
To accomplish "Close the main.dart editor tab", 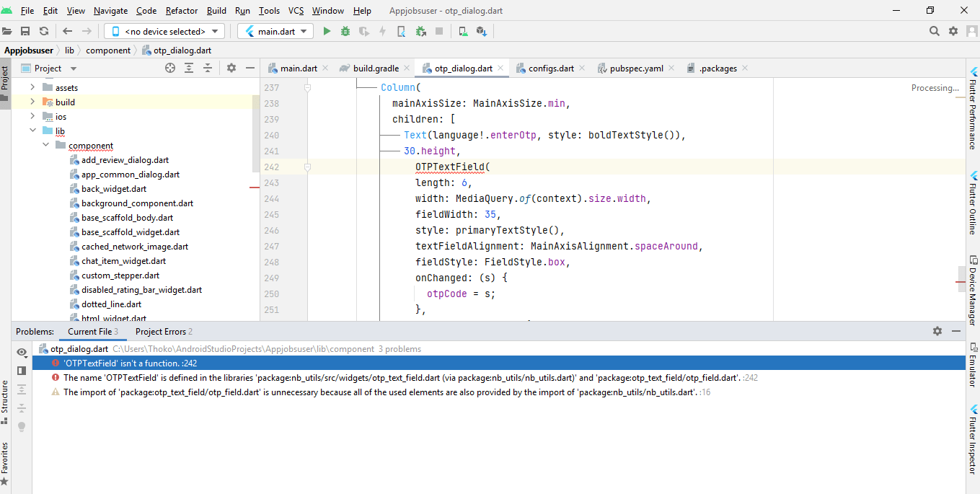I will [x=325, y=68].
